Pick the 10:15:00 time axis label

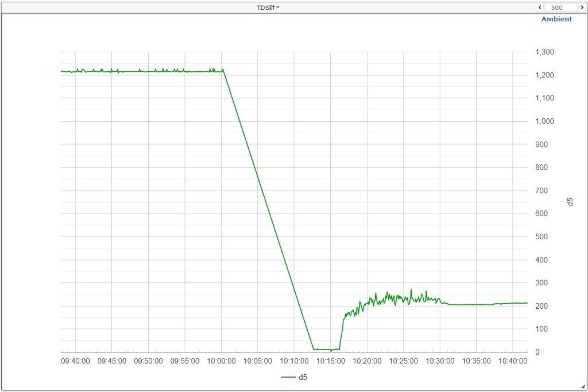click(x=330, y=361)
